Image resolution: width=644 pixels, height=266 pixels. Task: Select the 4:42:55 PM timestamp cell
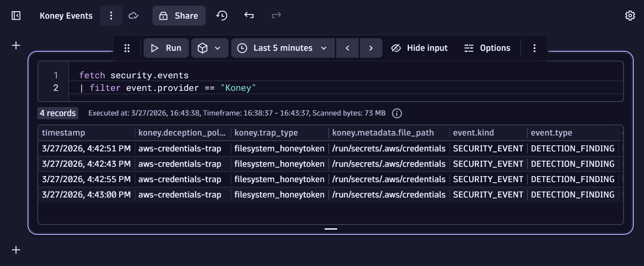86,179
